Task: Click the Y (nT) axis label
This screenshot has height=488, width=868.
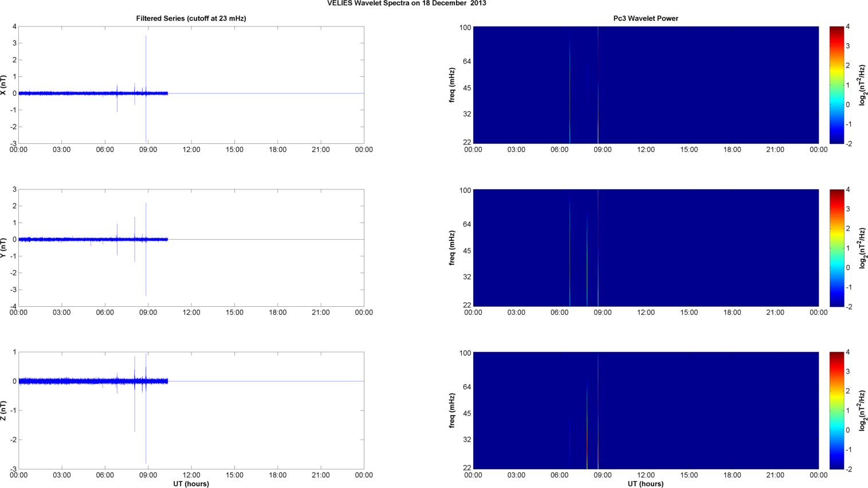Action: (3, 248)
